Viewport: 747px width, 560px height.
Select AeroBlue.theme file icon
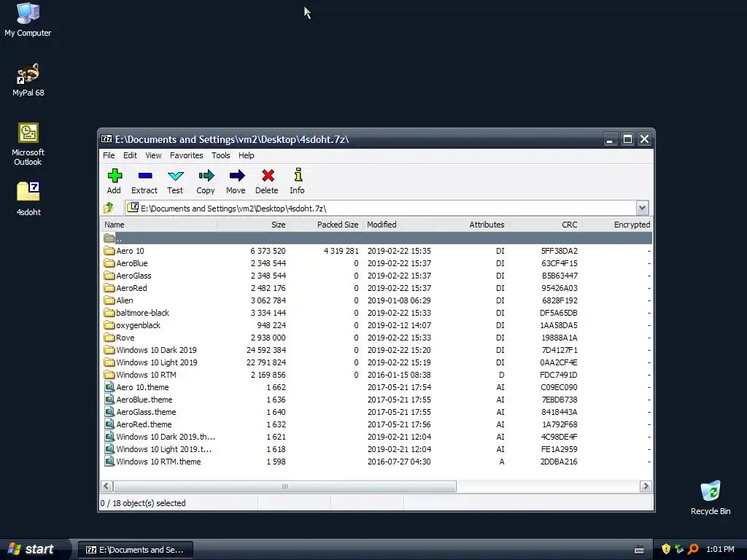pos(109,399)
